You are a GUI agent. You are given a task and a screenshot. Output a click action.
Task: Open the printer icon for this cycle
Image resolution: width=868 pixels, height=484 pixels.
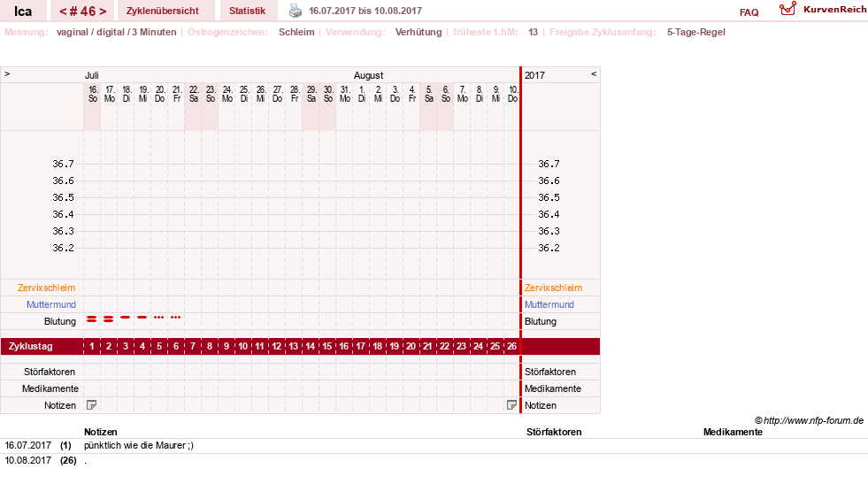(296, 11)
